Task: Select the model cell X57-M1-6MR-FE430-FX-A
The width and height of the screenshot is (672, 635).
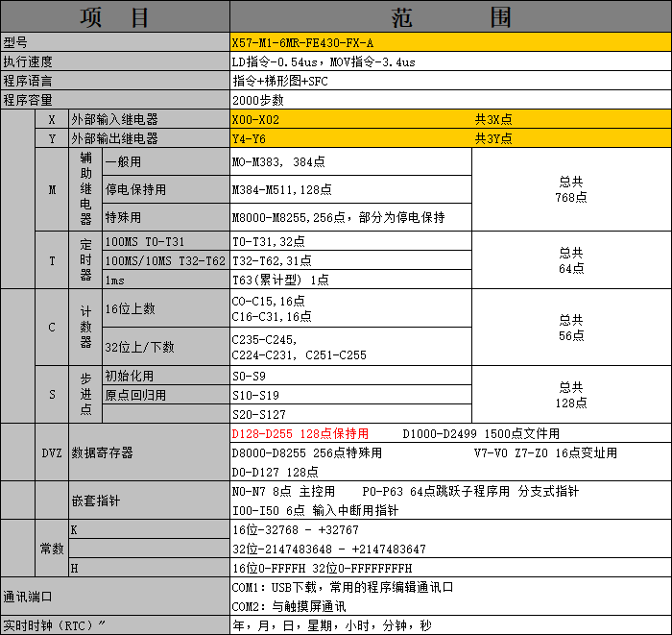Action: (x=450, y=43)
